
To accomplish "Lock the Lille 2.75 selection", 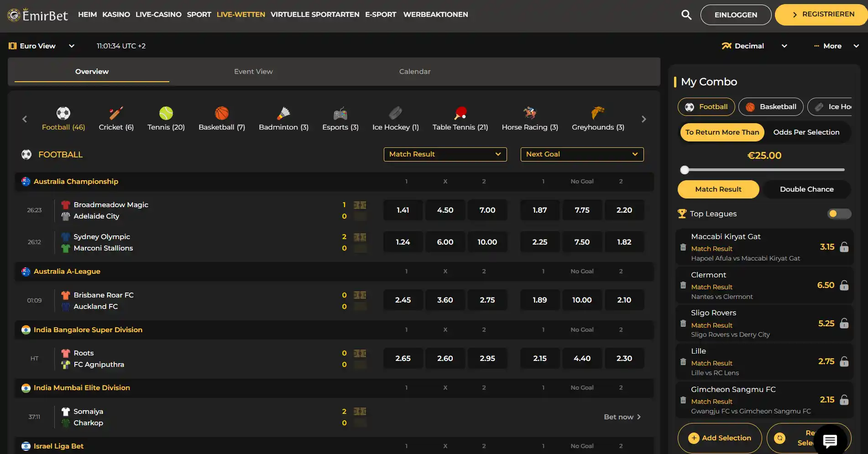I will 844,361.
